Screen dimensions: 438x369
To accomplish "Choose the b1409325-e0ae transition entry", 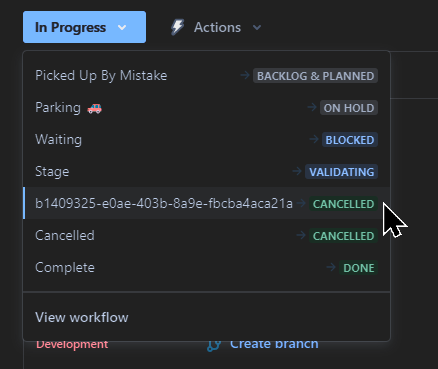I will click(206, 203).
